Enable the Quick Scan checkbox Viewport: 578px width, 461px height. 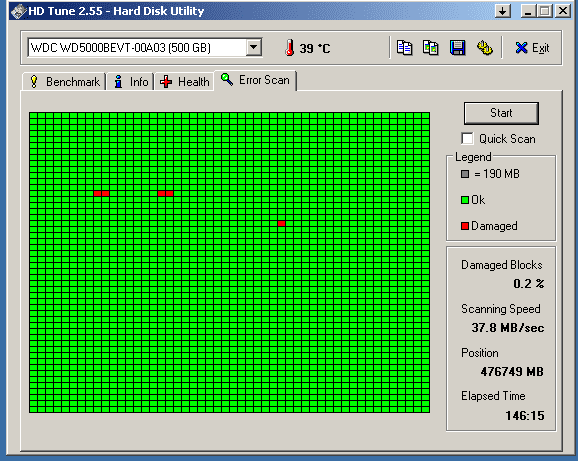(x=467, y=139)
